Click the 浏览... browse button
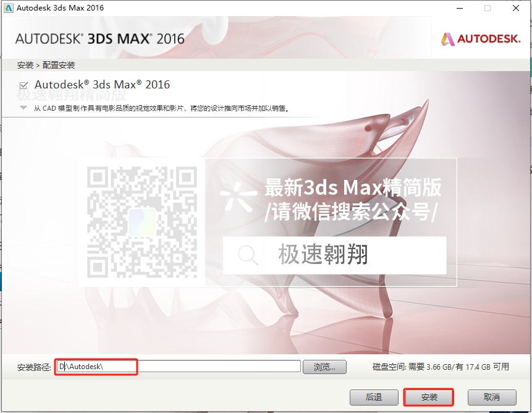This screenshot has width=532, height=413. (x=324, y=367)
